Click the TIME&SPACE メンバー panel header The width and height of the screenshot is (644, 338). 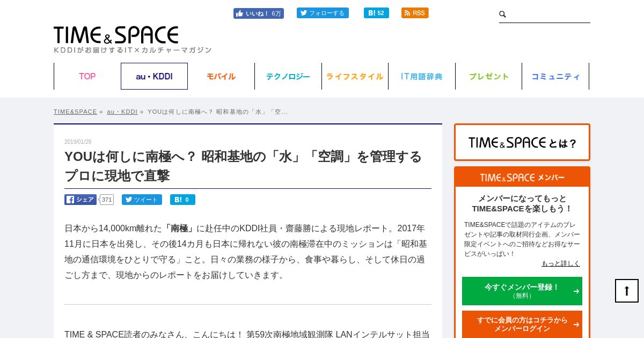point(522,177)
